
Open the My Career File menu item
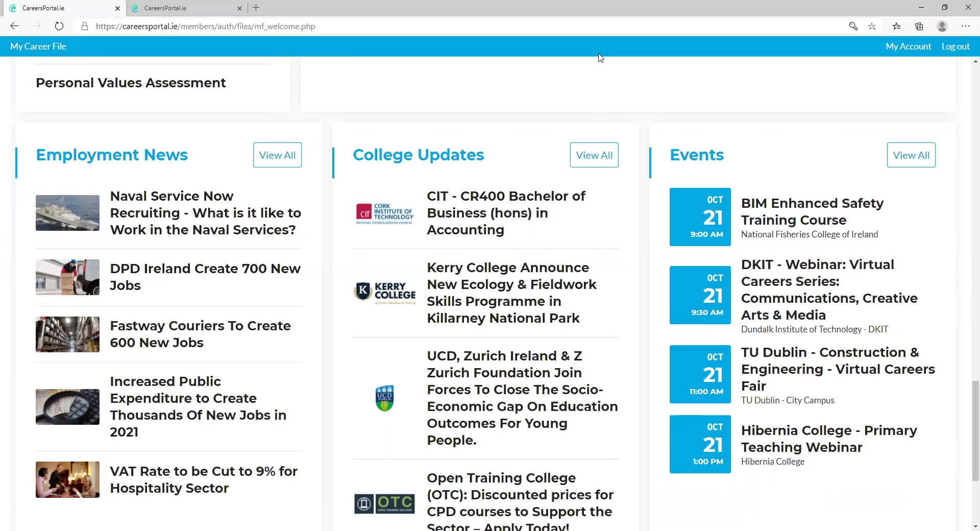click(x=38, y=46)
